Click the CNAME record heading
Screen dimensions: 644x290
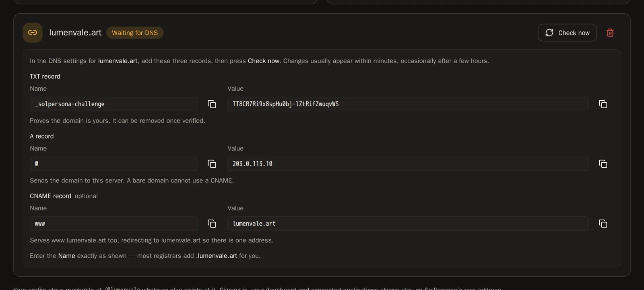(x=50, y=196)
